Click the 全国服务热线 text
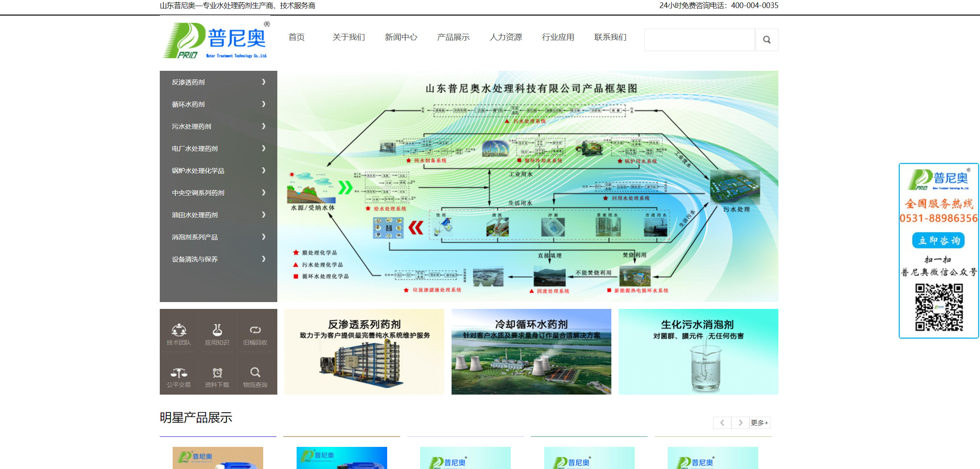The width and height of the screenshot is (980, 469). [x=939, y=204]
